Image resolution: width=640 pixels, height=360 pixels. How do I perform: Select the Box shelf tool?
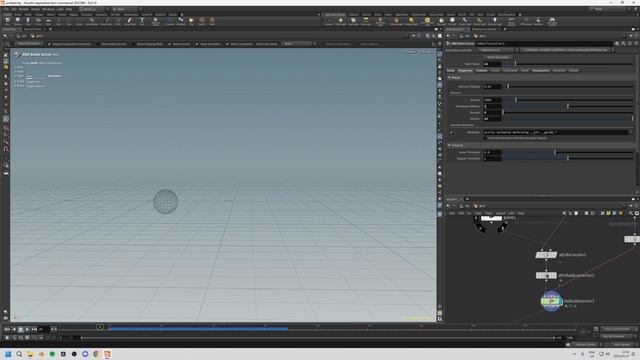point(7,21)
